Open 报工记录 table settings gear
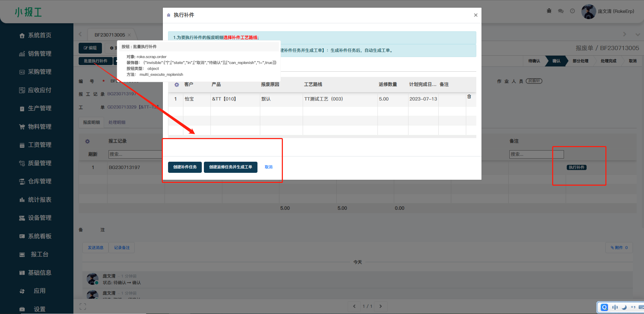 coord(87,142)
